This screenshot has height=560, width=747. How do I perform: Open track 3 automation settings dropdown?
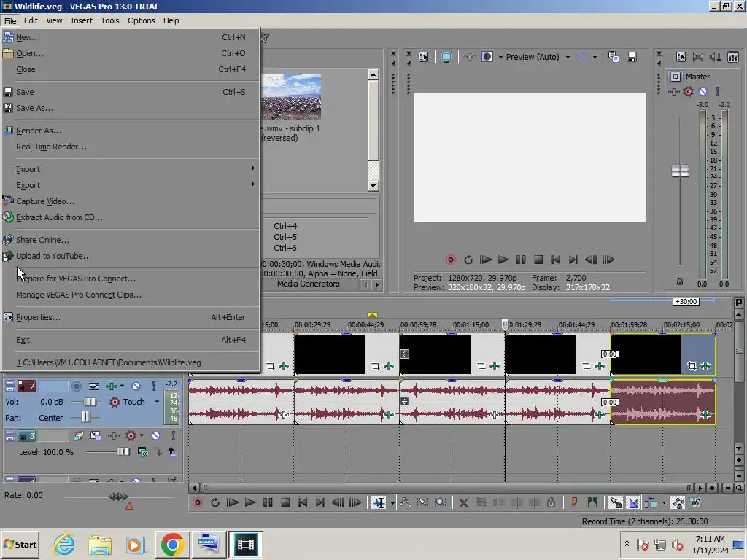[142, 436]
